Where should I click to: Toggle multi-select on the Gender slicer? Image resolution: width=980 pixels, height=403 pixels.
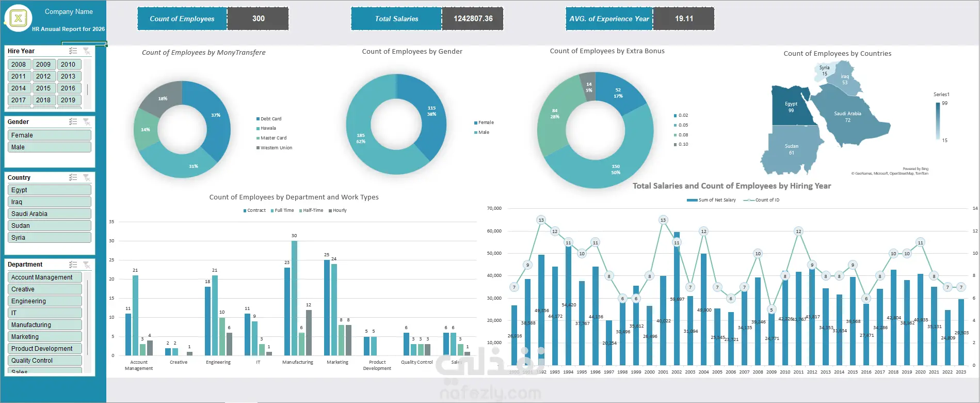(x=73, y=121)
